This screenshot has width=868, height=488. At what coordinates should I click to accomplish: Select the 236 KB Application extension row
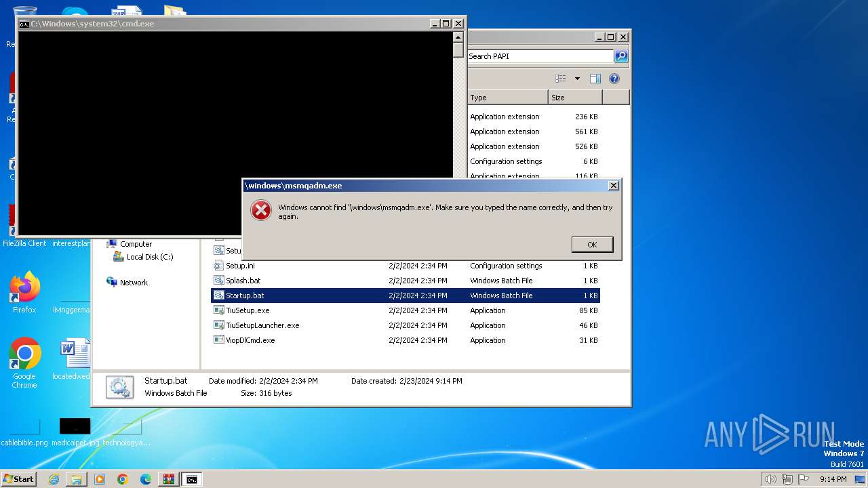(534, 117)
